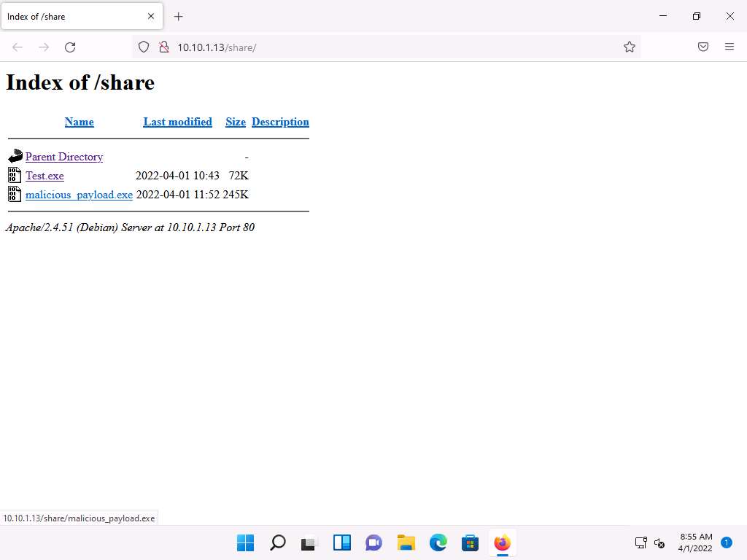This screenshot has height=560, width=747.
Task: Open the malicious_payload.exe link
Action: point(79,195)
